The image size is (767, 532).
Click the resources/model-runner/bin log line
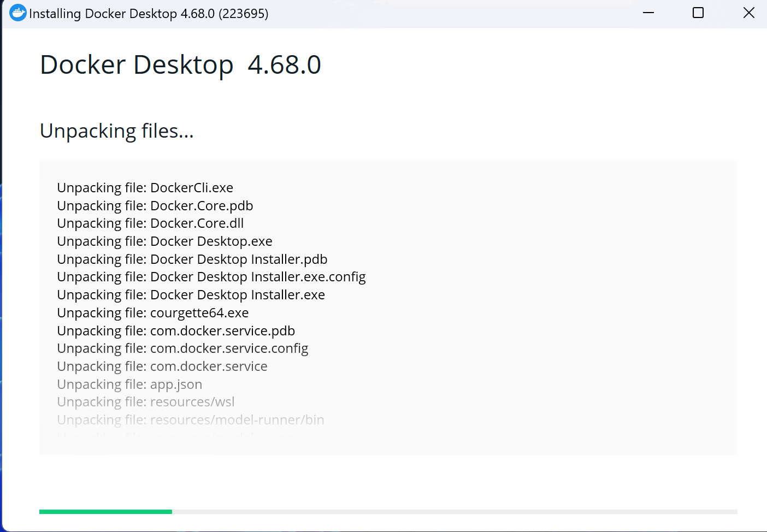point(191,420)
